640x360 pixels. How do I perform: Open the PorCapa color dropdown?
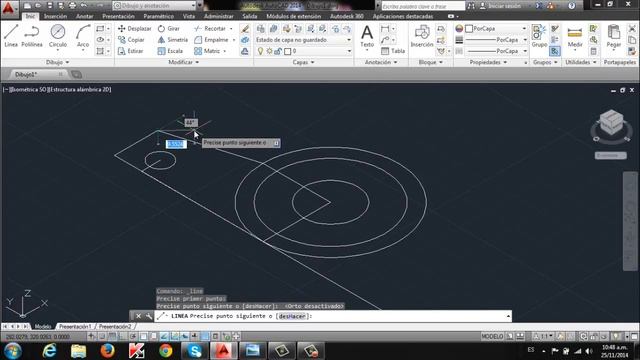(x=496, y=29)
